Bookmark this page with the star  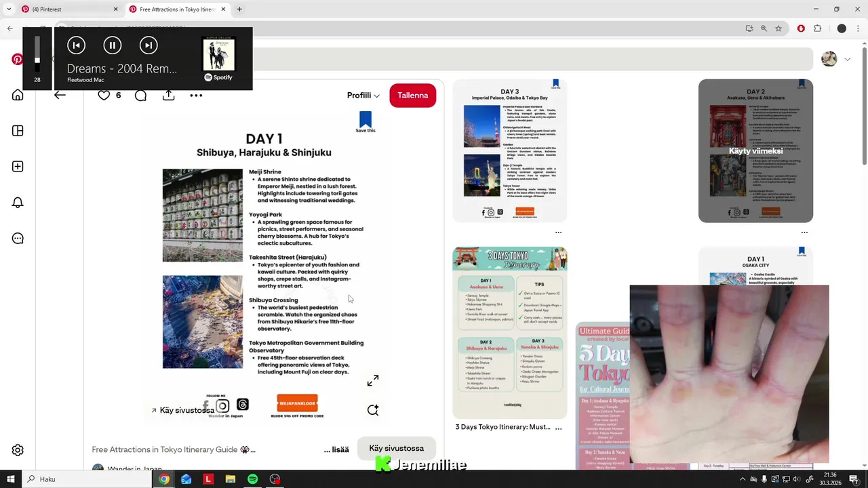pos(778,28)
